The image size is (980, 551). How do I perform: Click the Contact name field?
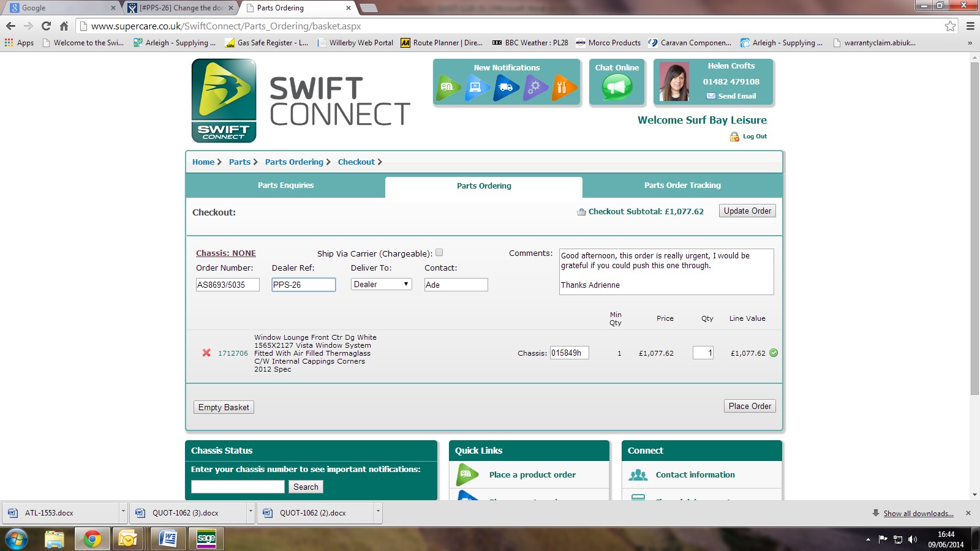tap(456, 285)
